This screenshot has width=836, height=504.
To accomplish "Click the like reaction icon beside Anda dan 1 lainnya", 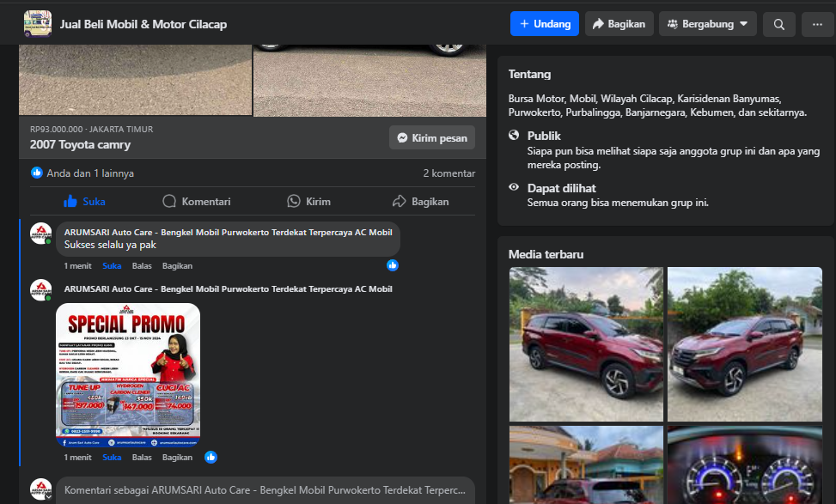I will (37, 173).
